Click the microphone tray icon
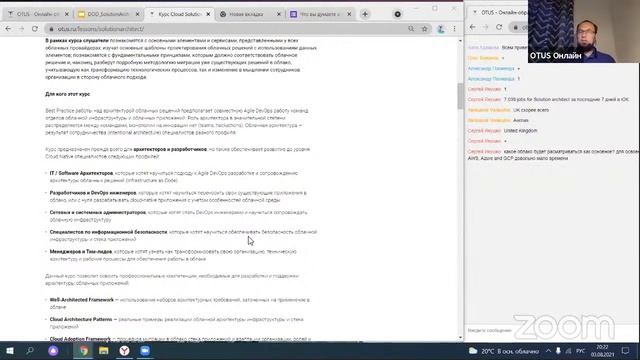This screenshot has width=640, height=360. coord(558,351)
